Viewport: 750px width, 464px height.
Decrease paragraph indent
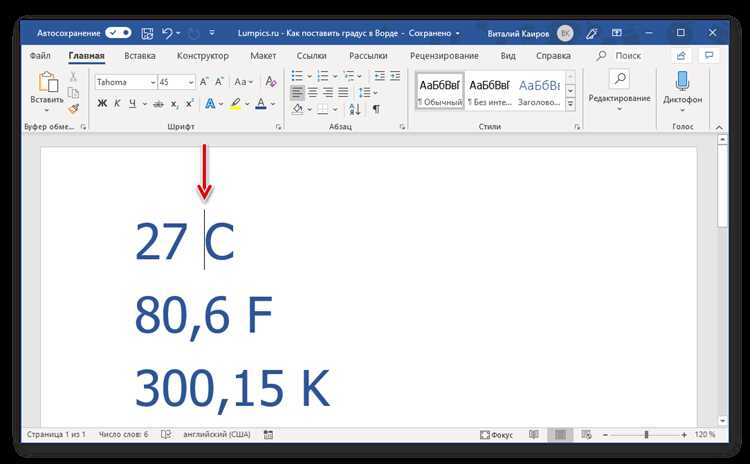coord(379,76)
